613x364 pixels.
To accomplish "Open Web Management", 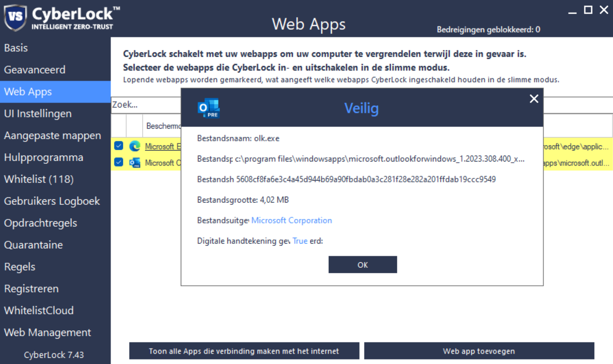I will pos(55,332).
